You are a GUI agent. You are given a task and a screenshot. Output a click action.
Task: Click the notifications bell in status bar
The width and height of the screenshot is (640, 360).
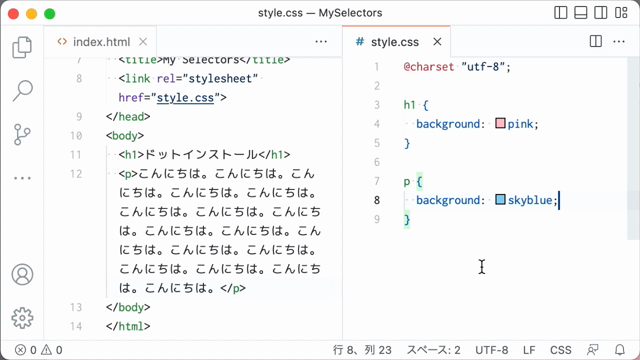tap(620, 350)
